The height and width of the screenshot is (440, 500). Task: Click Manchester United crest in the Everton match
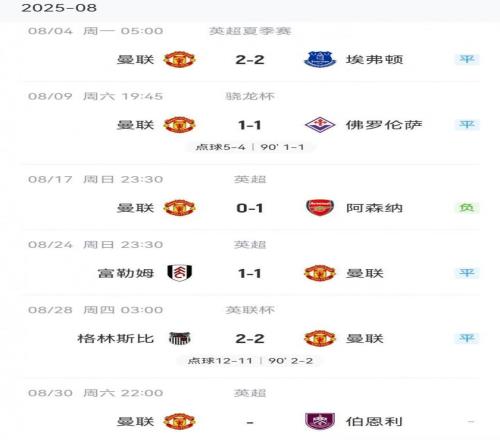click(179, 60)
